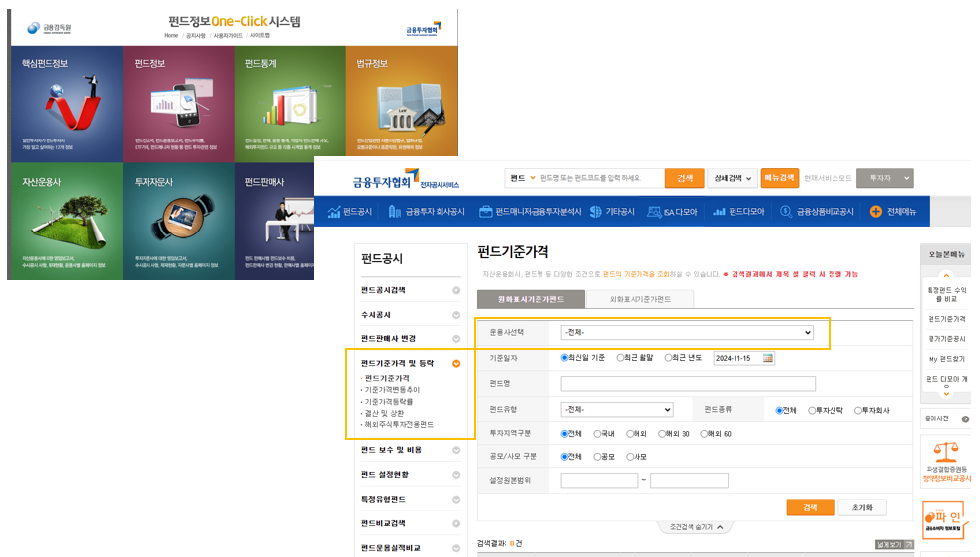This screenshot has height=557, width=980.
Task: Click the header fund name search field
Action: click(x=600, y=179)
